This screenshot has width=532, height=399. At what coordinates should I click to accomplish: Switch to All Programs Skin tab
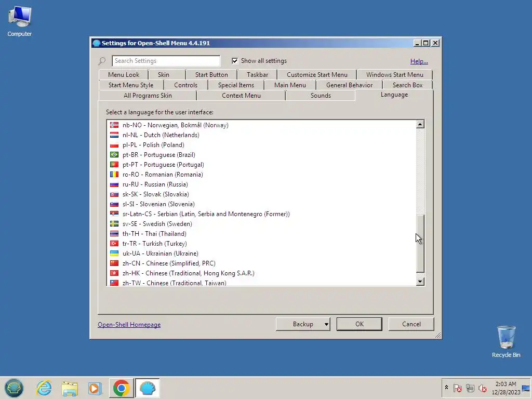[x=148, y=96]
